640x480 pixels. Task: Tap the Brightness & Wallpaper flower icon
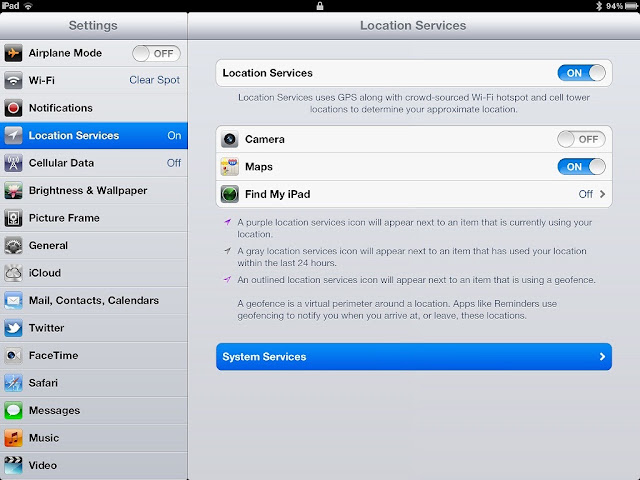13,191
